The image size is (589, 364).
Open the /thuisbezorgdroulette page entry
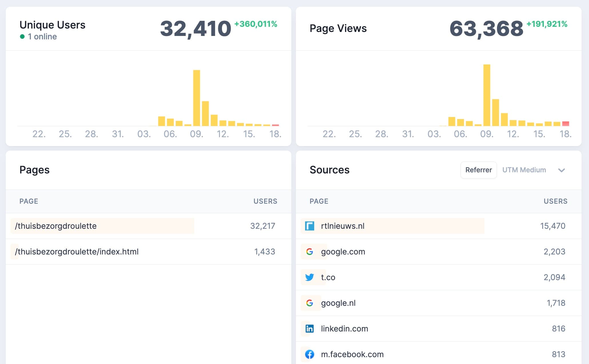coord(56,226)
